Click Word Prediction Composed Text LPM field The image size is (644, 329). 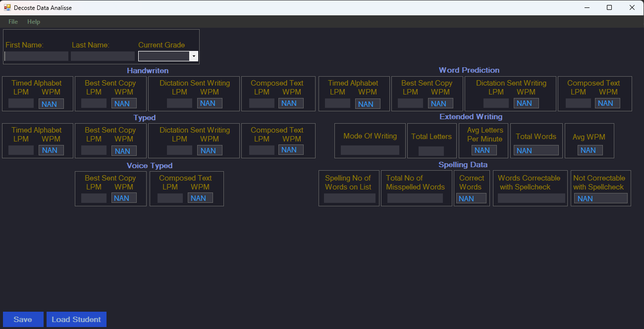[578, 103]
